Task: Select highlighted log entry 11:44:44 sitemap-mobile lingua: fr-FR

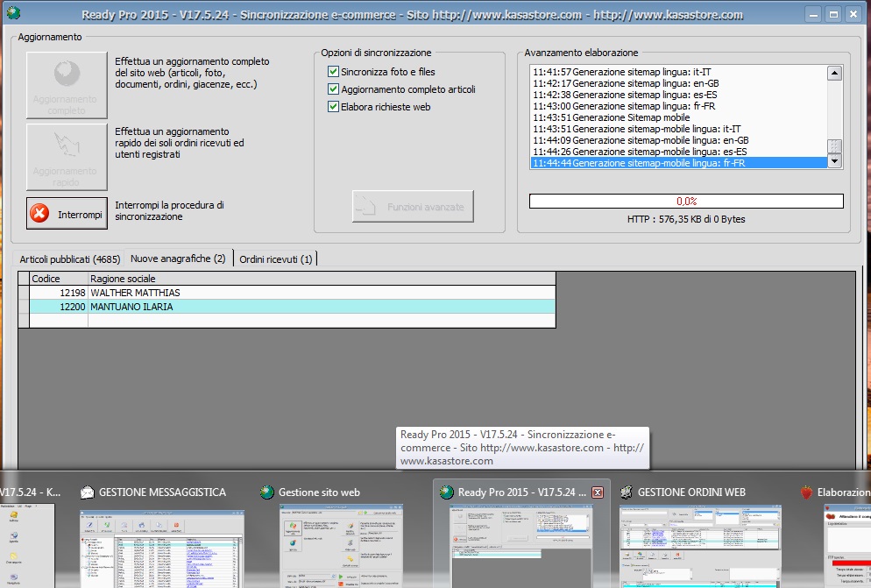Action: 679,163
